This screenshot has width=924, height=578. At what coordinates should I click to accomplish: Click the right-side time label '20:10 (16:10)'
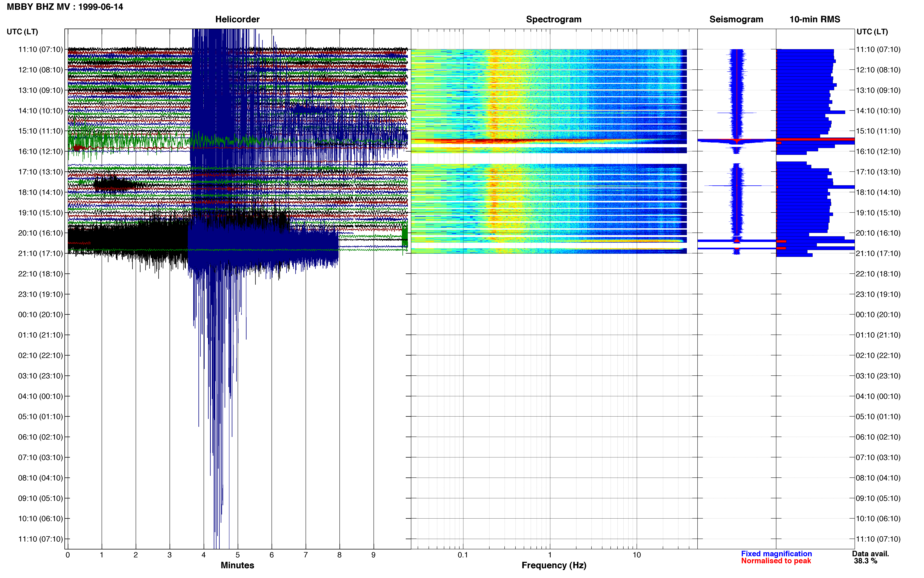(878, 233)
